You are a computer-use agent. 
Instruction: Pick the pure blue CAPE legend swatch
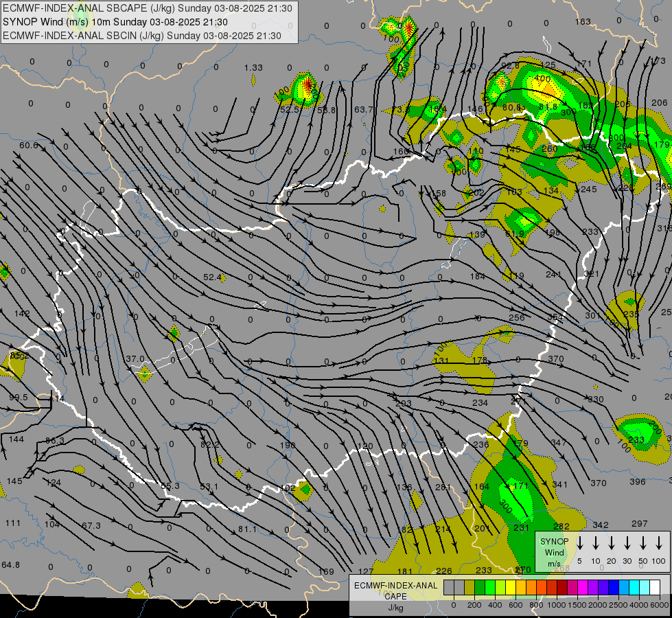tap(614, 588)
